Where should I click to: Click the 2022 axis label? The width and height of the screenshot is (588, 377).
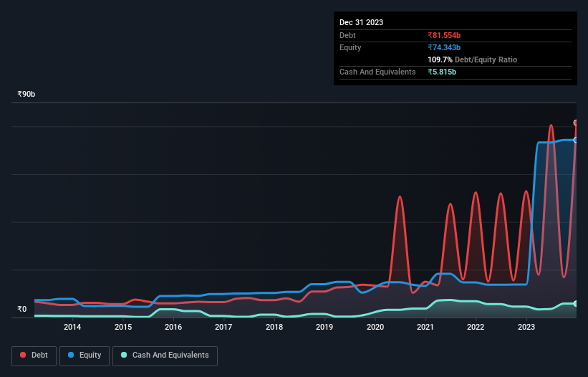pos(476,327)
